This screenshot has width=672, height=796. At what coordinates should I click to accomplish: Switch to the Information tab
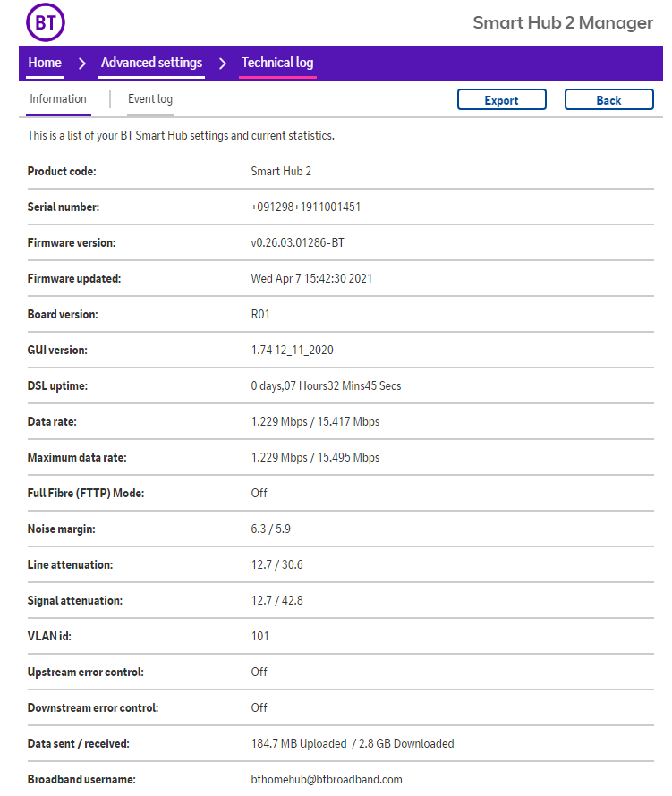click(58, 99)
